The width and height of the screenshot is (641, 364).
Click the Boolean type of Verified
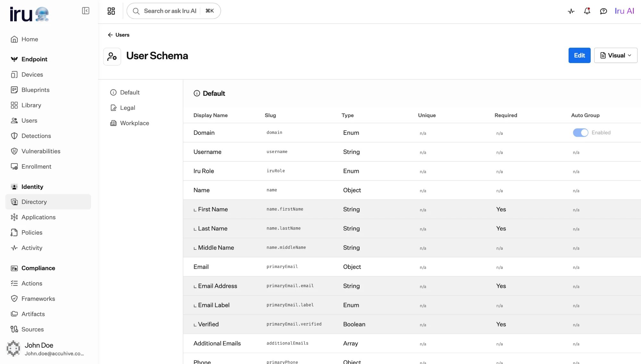tap(354, 324)
